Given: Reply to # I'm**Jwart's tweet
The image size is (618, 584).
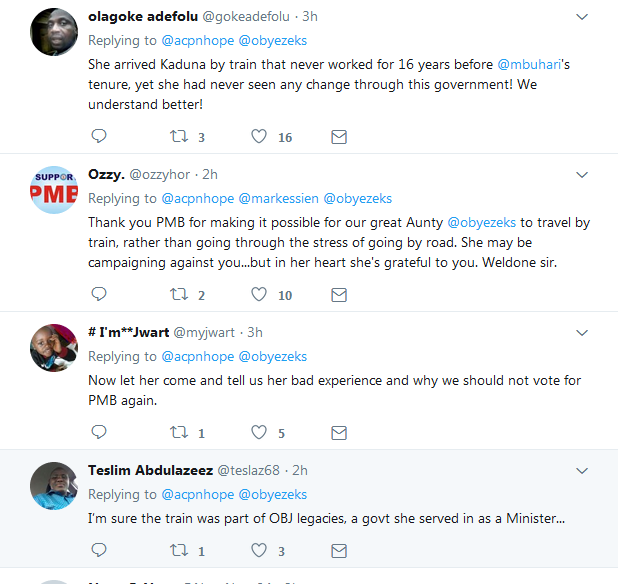Looking at the screenshot, I should (x=98, y=433).
